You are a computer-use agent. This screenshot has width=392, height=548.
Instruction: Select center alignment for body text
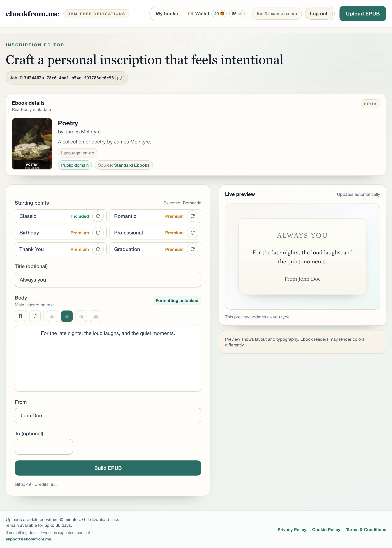[x=67, y=316]
